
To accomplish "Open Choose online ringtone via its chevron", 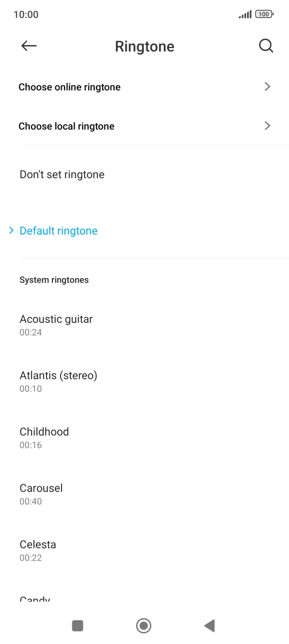I will pos(267,86).
